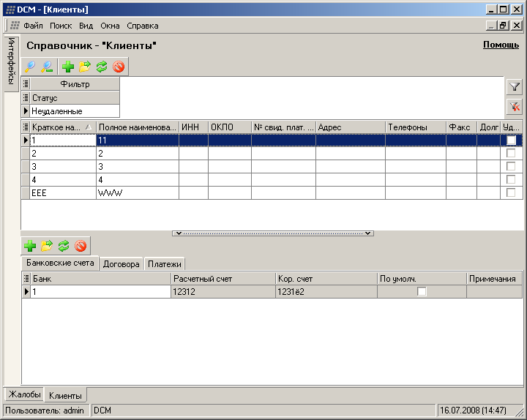Add bank account with lower green plus icon

click(x=30, y=246)
